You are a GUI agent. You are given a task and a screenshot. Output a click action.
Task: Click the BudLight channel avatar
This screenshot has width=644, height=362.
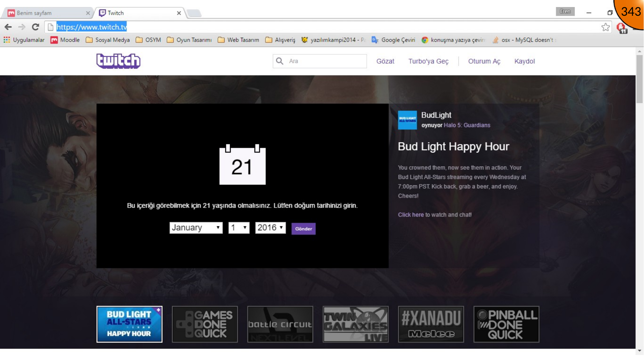407,120
